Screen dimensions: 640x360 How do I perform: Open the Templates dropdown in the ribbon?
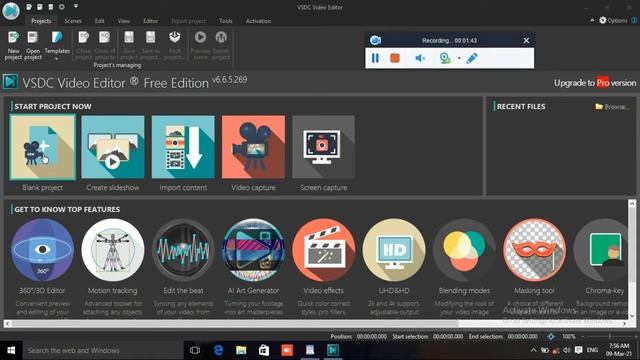(57, 45)
